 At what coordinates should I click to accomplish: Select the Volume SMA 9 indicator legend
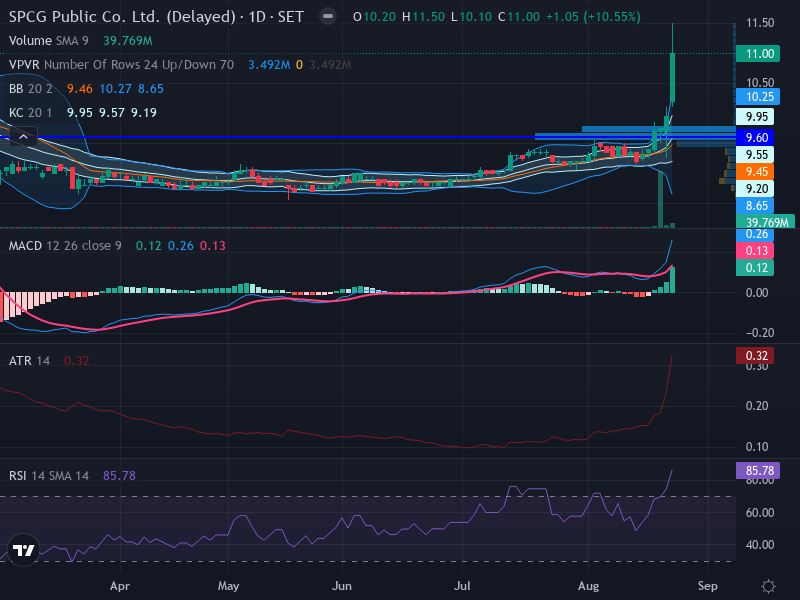[x=48, y=41]
